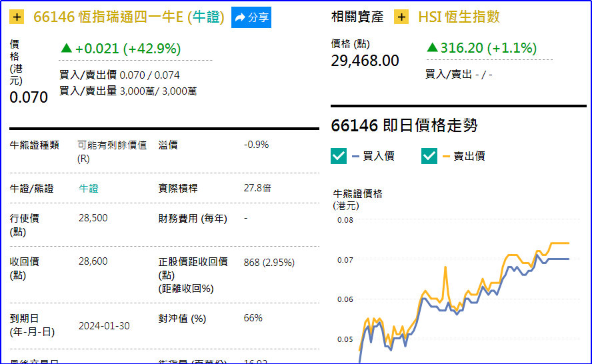Select the current price 0.070

29,97
